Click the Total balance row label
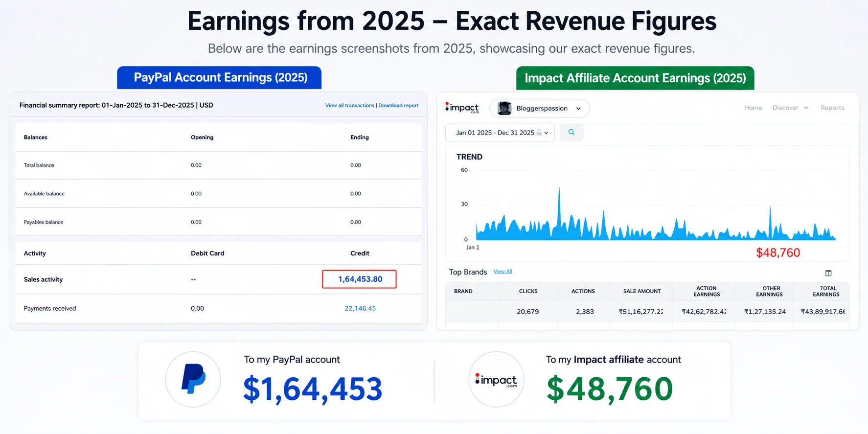This screenshot has width=868, height=434. 39,165
